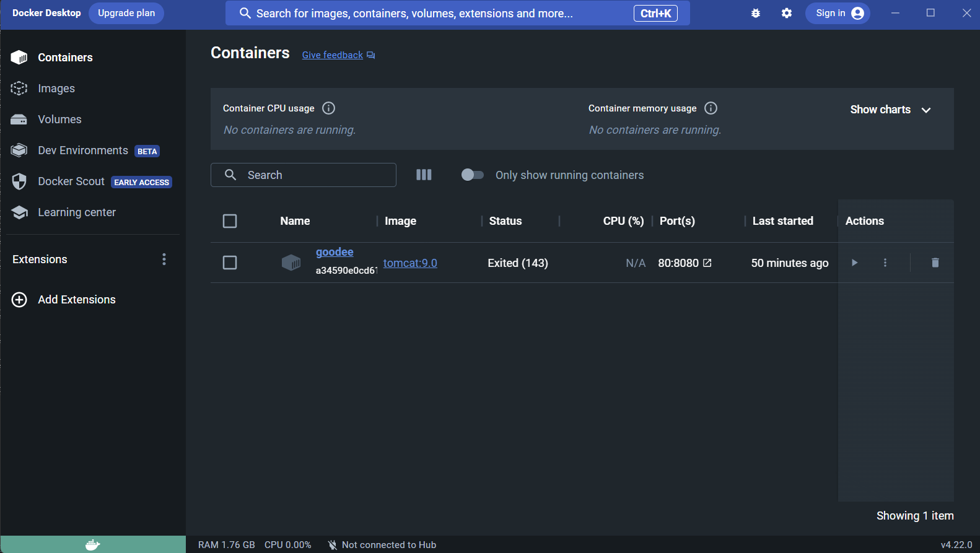Open the settings gear icon
This screenshot has height=553, width=980.
click(787, 13)
